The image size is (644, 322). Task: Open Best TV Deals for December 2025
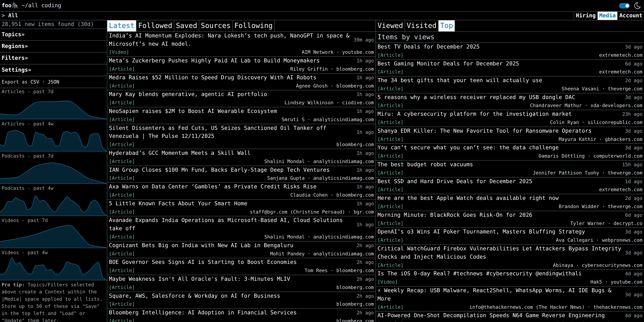tap(428, 47)
